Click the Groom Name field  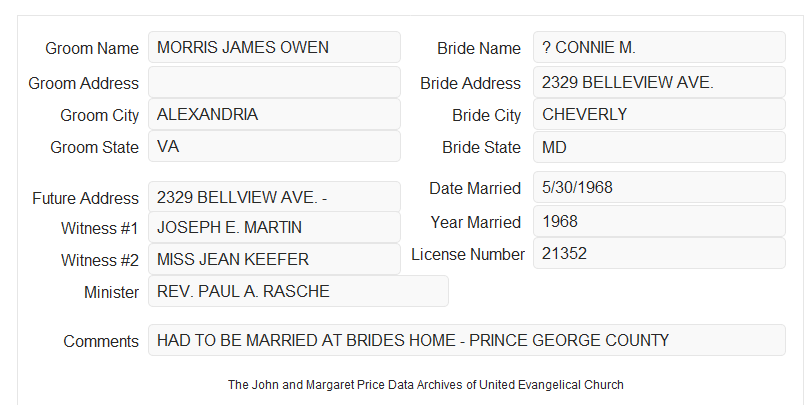274,47
